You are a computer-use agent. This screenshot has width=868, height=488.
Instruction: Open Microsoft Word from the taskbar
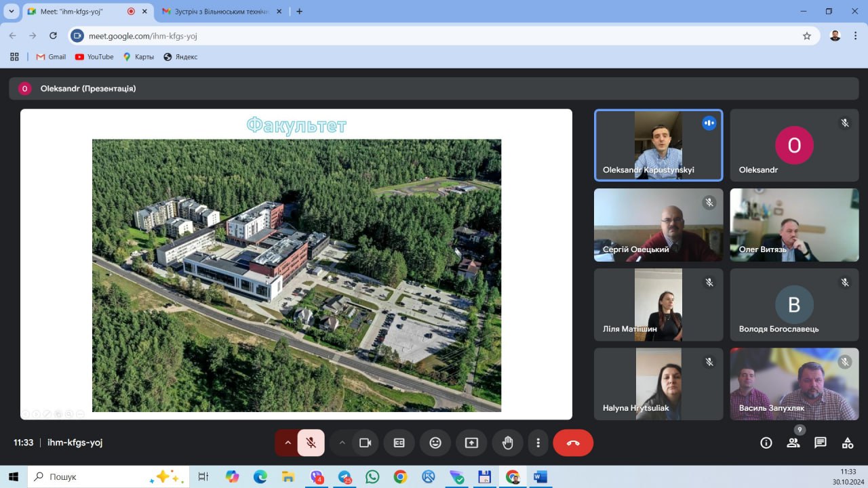point(540,476)
